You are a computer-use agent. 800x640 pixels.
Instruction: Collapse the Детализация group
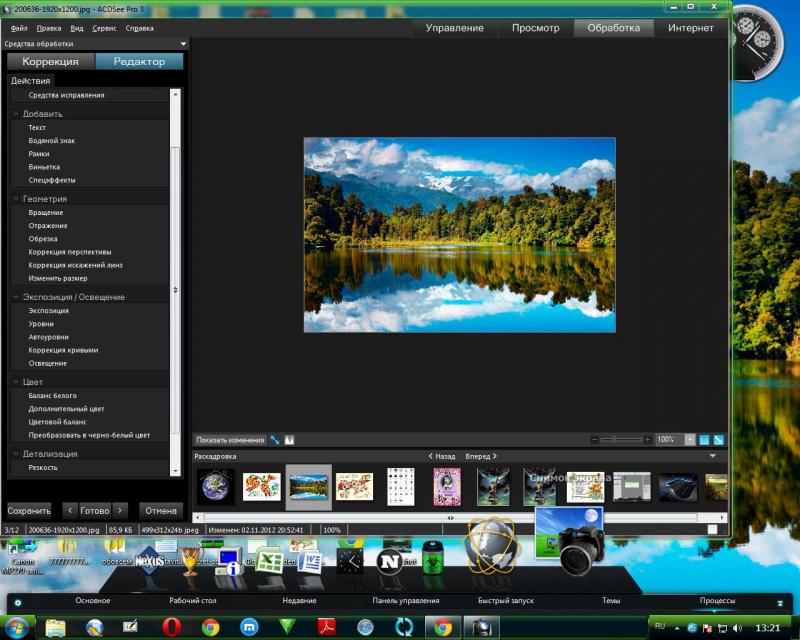(16, 453)
